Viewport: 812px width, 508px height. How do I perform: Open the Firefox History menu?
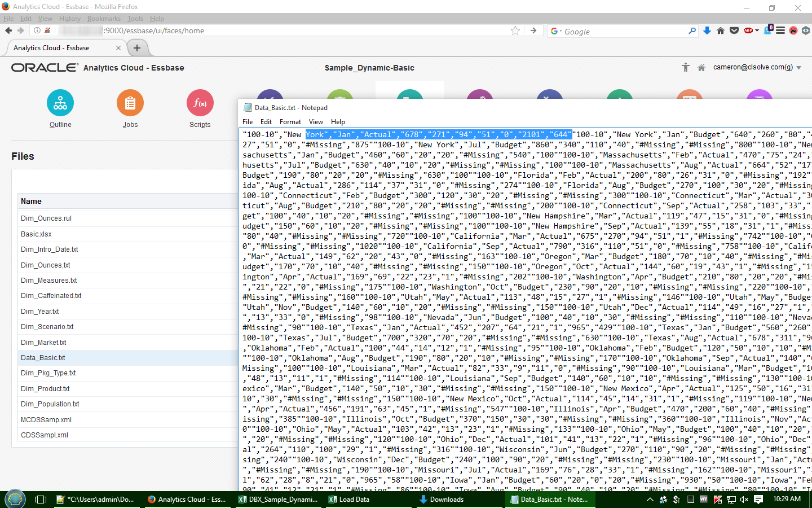tap(70, 19)
